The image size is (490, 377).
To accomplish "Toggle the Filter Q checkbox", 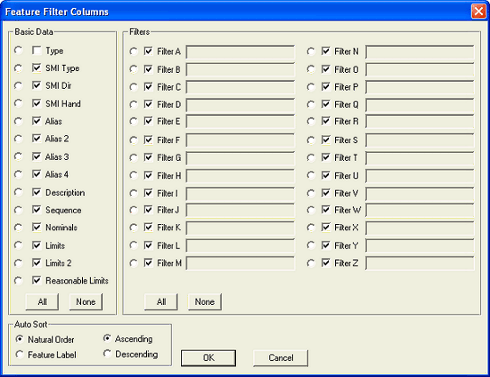I will (x=326, y=104).
